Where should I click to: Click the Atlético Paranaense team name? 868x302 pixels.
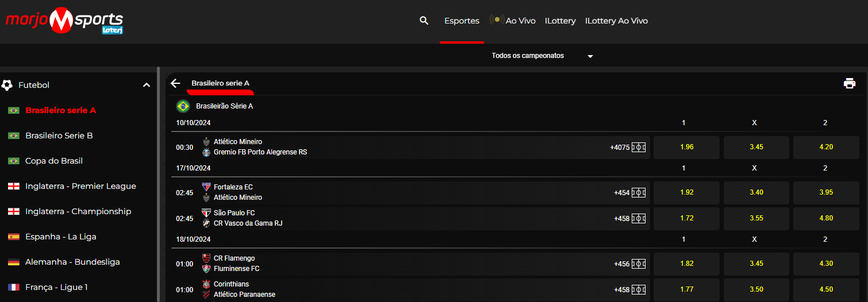(x=244, y=295)
